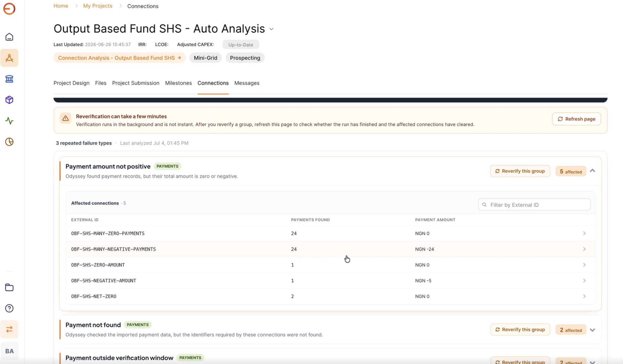This screenshot has width=623, height=364.
Task: Click the NGN -24 payment amount
Action: click(x=424, y=249)
